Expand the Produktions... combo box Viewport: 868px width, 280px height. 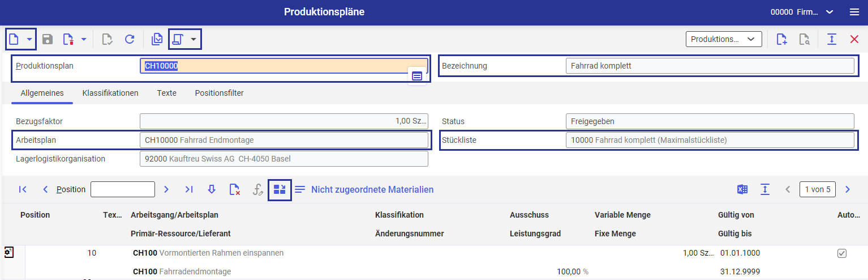click(723, 39)
